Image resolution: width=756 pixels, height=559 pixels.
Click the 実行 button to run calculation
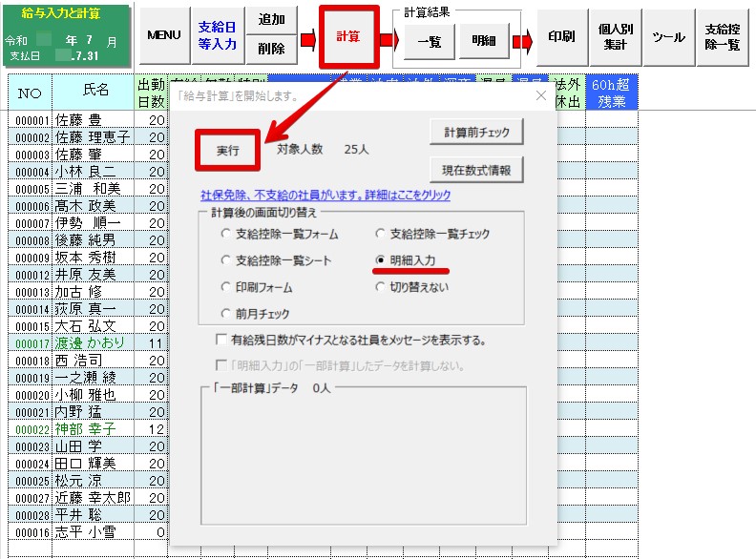click(x=227, y=150)
